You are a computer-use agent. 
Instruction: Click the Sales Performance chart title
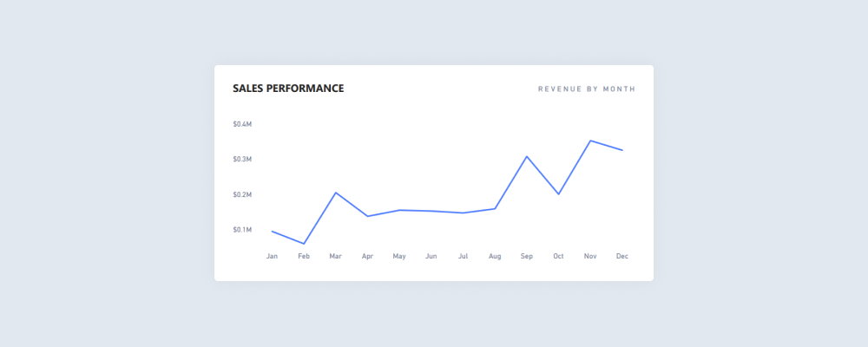288,88
